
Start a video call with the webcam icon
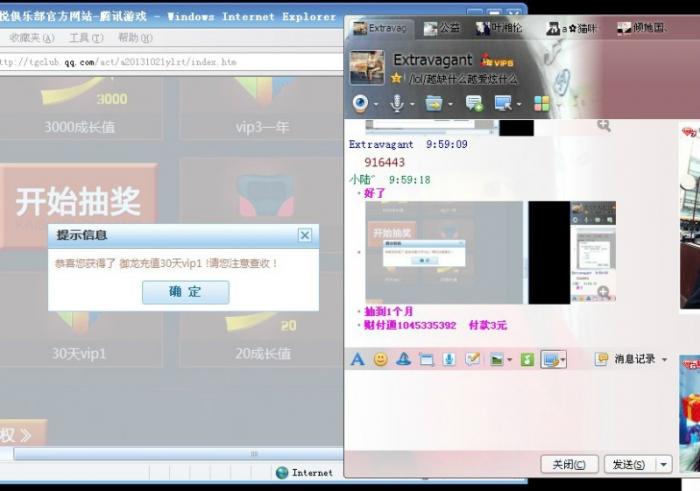360,103
